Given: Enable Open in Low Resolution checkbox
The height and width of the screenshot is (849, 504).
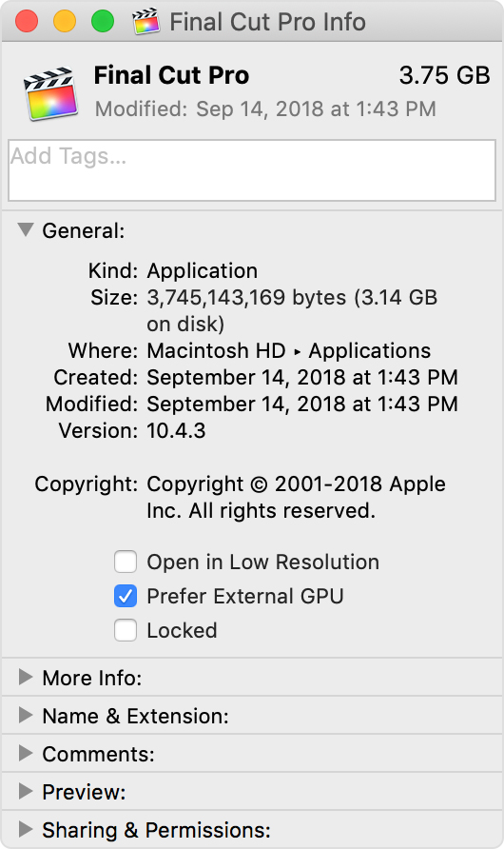Looking at the screenshot, I should tap(126, 562).
